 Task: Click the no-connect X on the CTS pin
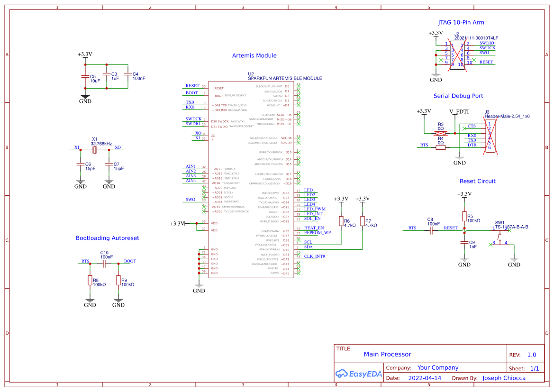465,128
